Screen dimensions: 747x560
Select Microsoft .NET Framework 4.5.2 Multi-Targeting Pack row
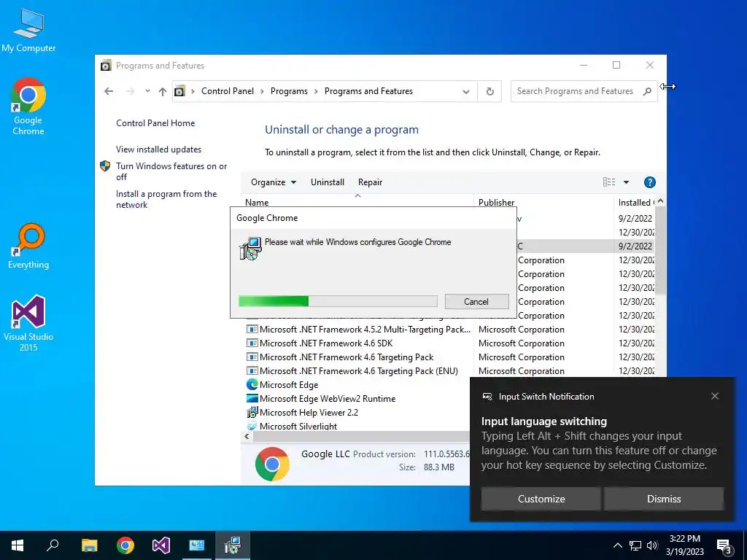pyautogui.click(x=357, y=330)
